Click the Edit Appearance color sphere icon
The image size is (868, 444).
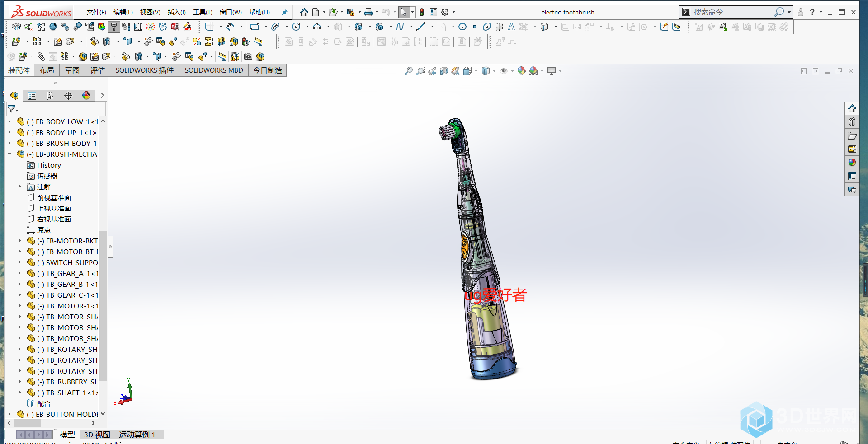click(x=522, y=71)
